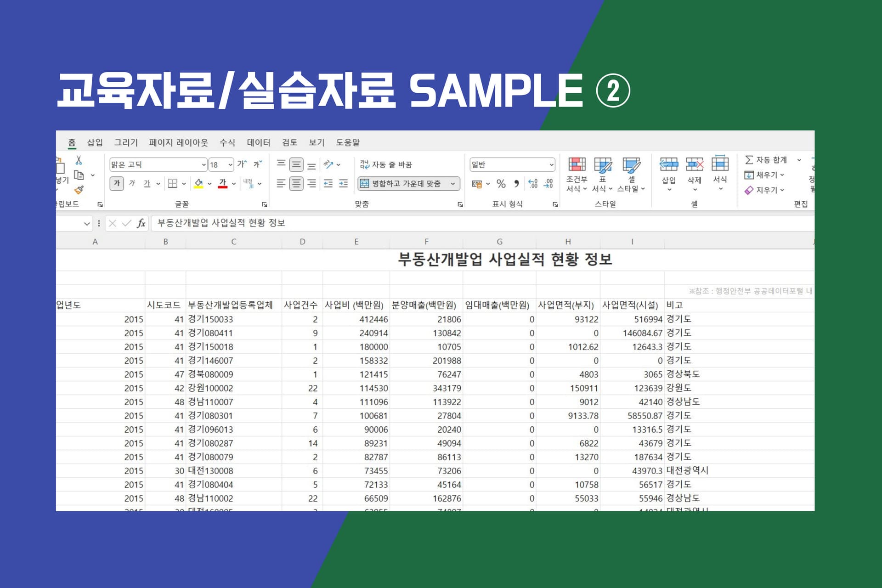Screen dimensions: 882x588
Task: Align text left icon
Action: click(281, 184)
